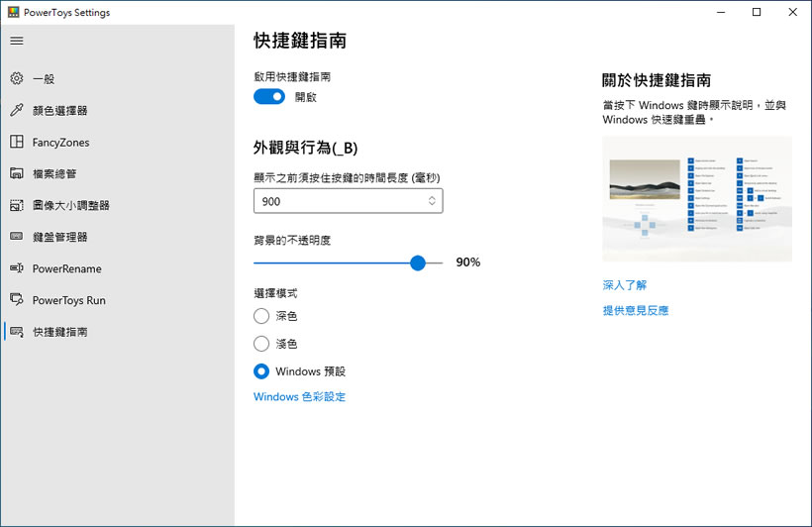
Task: Click the 外觀與行為(_B) heading
Action: pos(306,149)
